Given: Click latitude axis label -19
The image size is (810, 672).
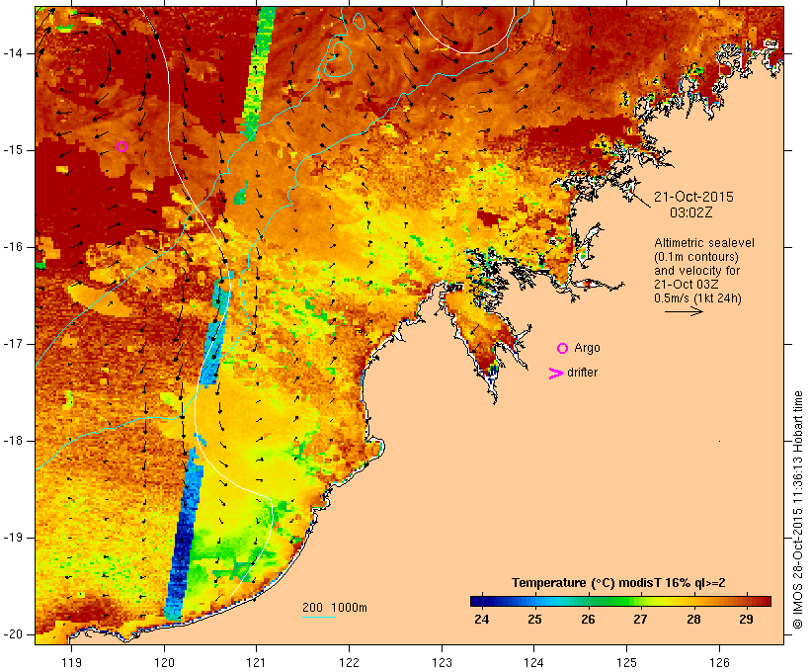Looking at the screenshot, I should (x=13, y=538).
